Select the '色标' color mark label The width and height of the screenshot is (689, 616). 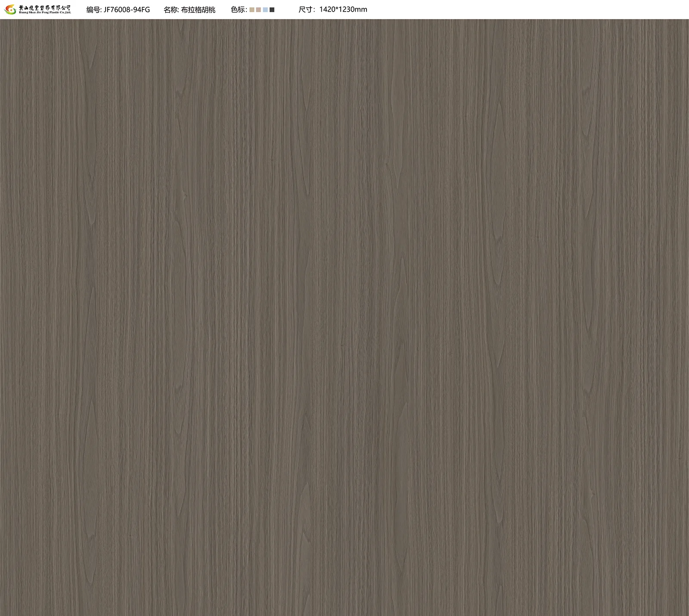click(238, 9)
